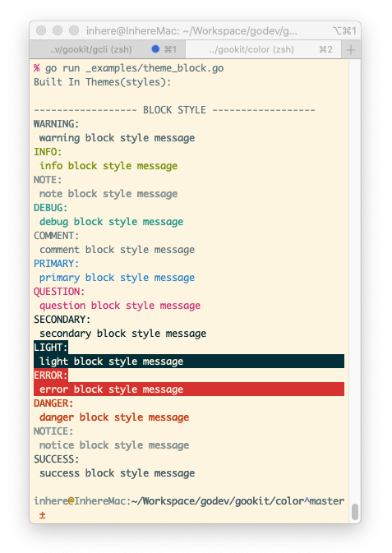This screenshot has height=553, width=392.
Task: Click the close window button
Action: 41,30
